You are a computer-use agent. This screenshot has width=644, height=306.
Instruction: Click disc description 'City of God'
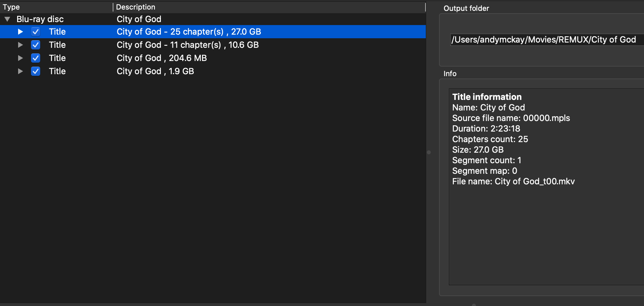(x=139, y=19)
